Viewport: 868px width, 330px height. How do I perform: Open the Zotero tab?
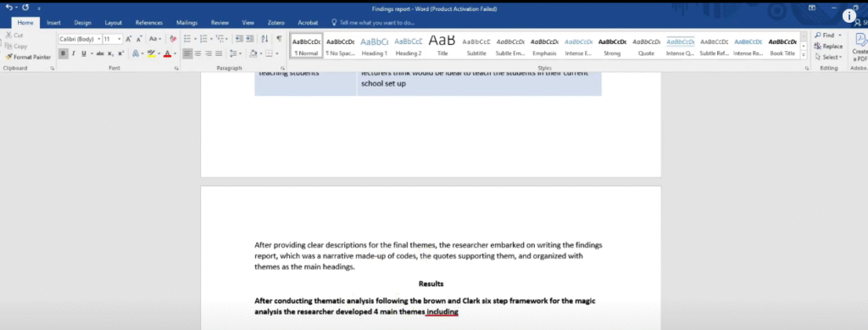[275, 23]
